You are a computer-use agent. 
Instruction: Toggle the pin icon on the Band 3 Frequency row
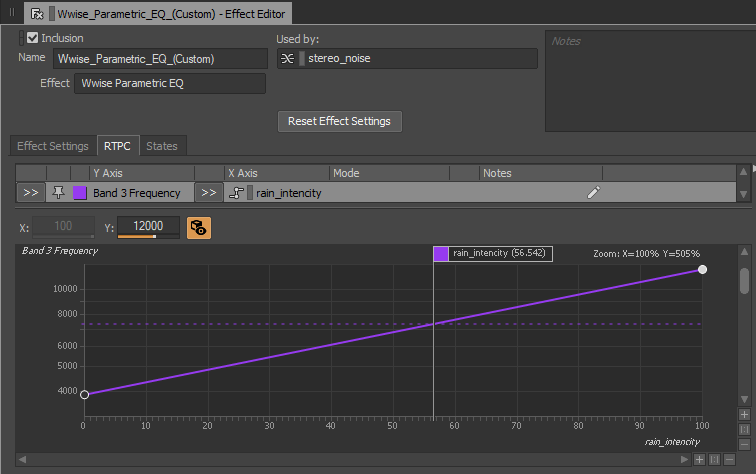point(58,193)
